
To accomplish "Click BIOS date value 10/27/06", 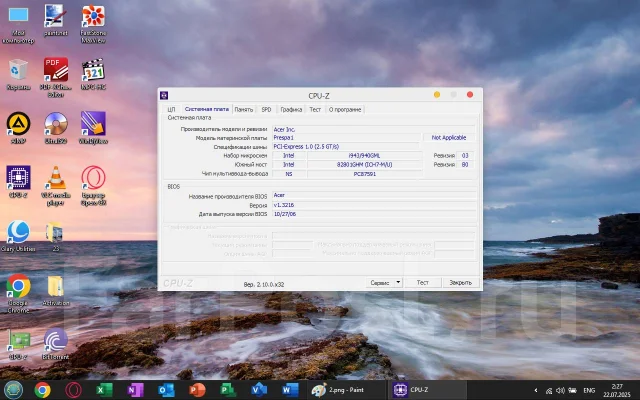I will (374, 214).
